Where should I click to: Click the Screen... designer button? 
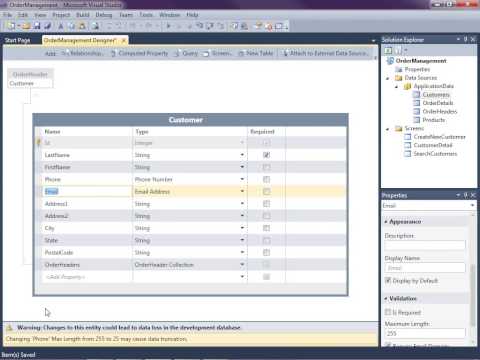pyautogui.click(x=218, y=53)
